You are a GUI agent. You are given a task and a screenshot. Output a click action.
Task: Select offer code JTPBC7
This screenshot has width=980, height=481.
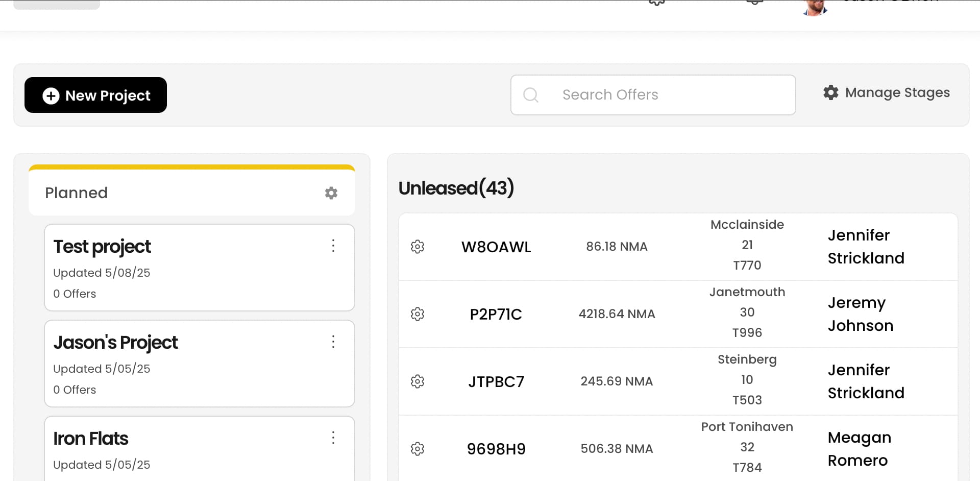coord(496,381)
